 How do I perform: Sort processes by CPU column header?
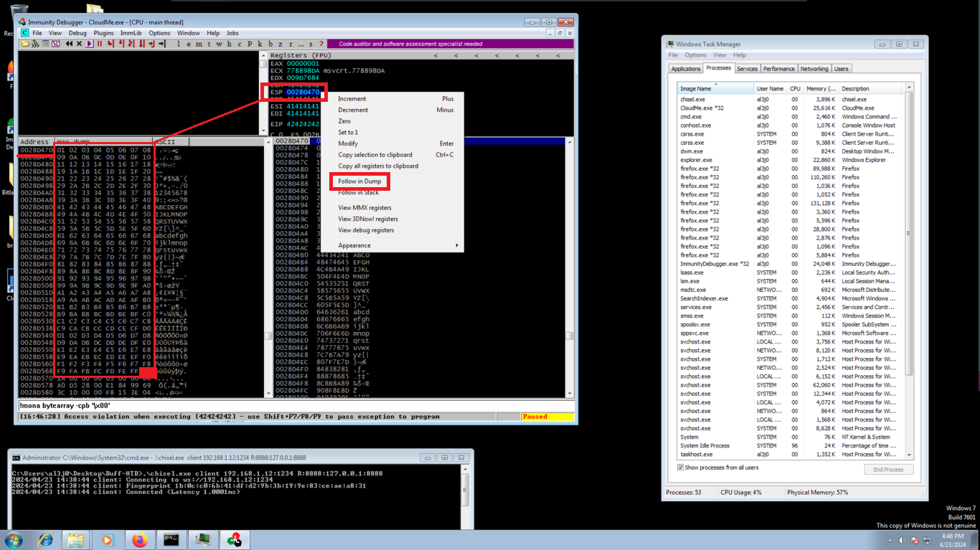click(795, 89)
